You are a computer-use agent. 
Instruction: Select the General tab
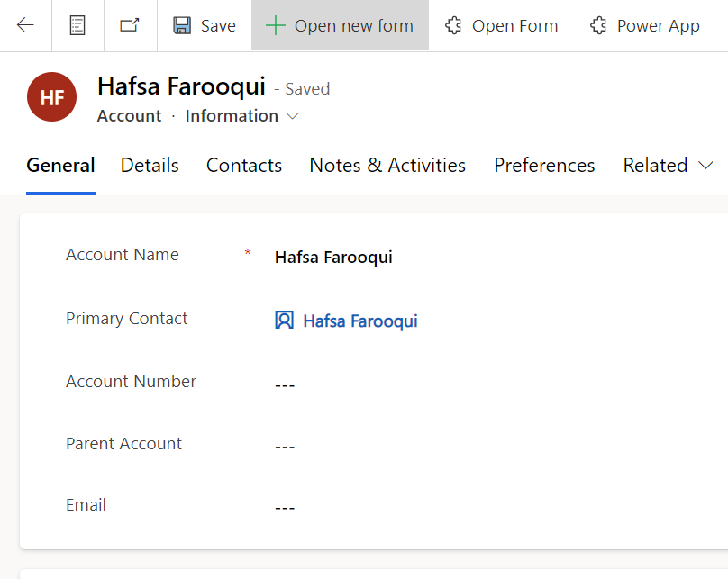[60, 166]
